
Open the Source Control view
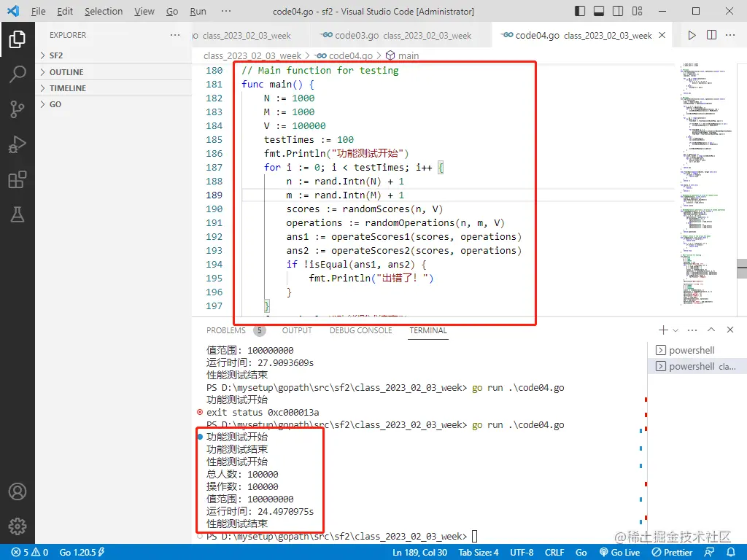pyautogui.click(x=18, y=109)
